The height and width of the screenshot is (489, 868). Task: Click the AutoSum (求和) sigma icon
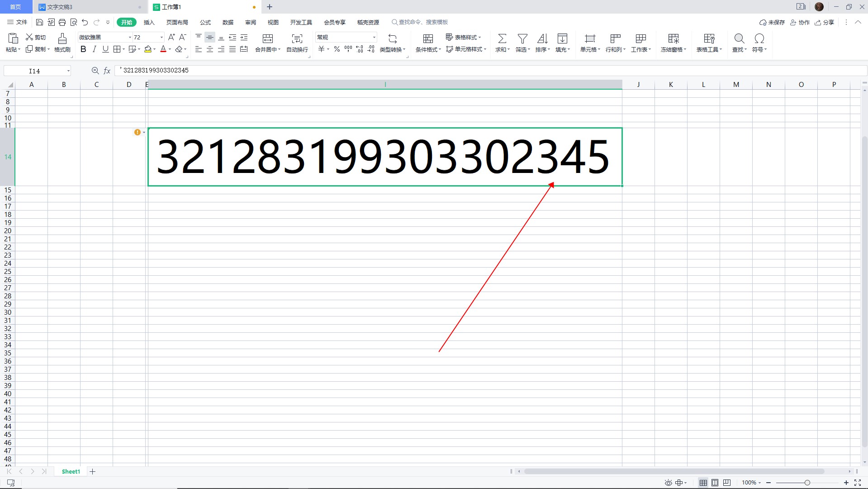[x=502, y=39]
